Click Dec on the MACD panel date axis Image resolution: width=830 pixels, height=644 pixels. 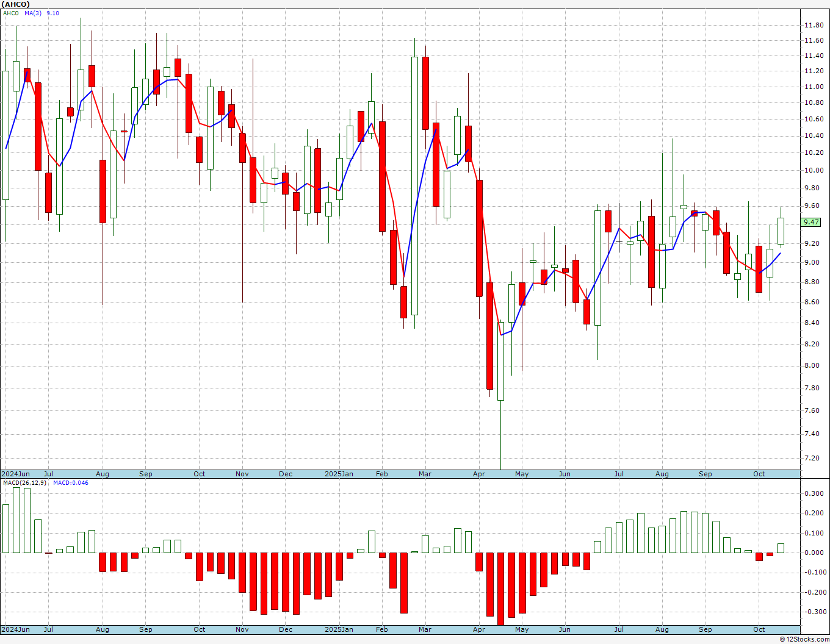point(286,629)
